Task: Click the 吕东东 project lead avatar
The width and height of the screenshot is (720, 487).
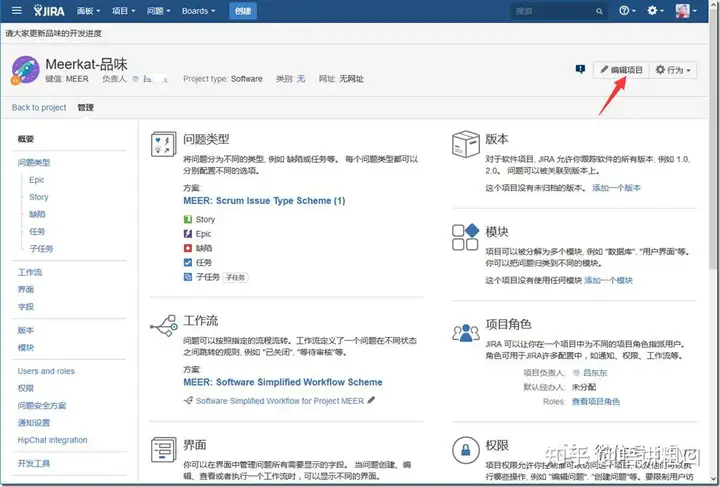Action: click(576, 373)
